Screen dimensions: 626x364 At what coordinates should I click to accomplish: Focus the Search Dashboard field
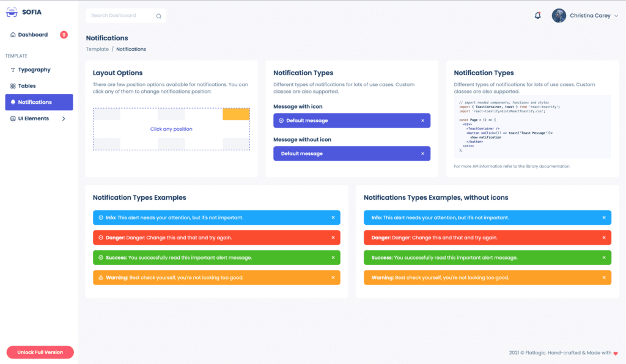(126, 15)
